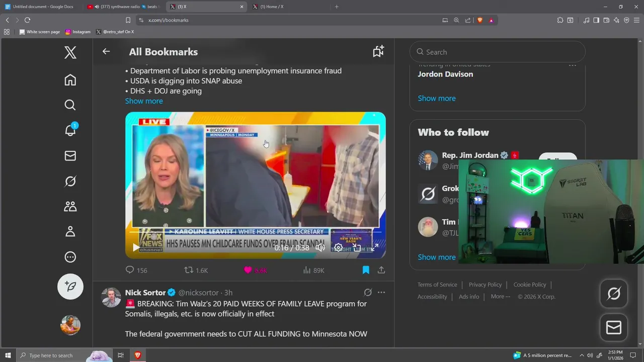Open Nick Sortor profile name link
Screen dimensions: 644x362
(145, 293)
